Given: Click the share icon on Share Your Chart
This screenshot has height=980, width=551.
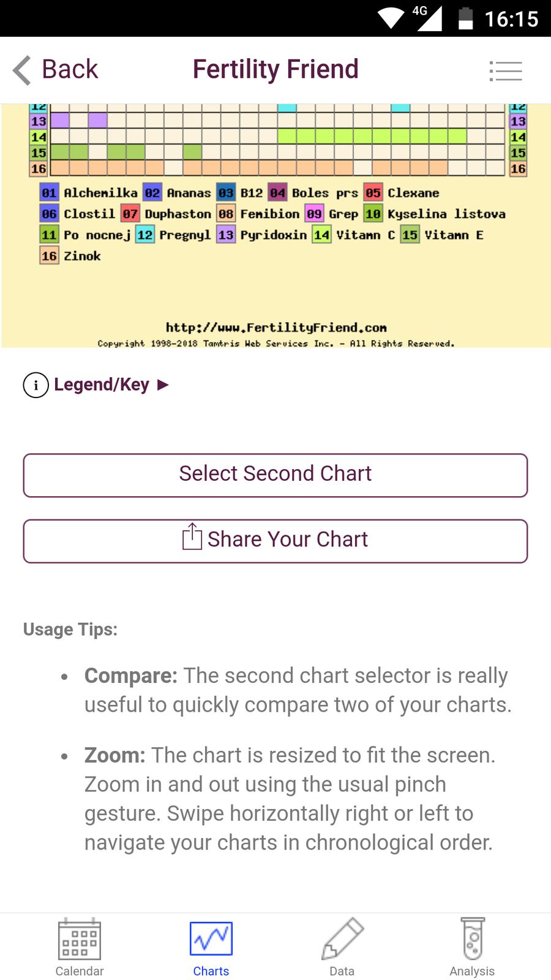Looking at the screenshot, I should pos(192,537).
